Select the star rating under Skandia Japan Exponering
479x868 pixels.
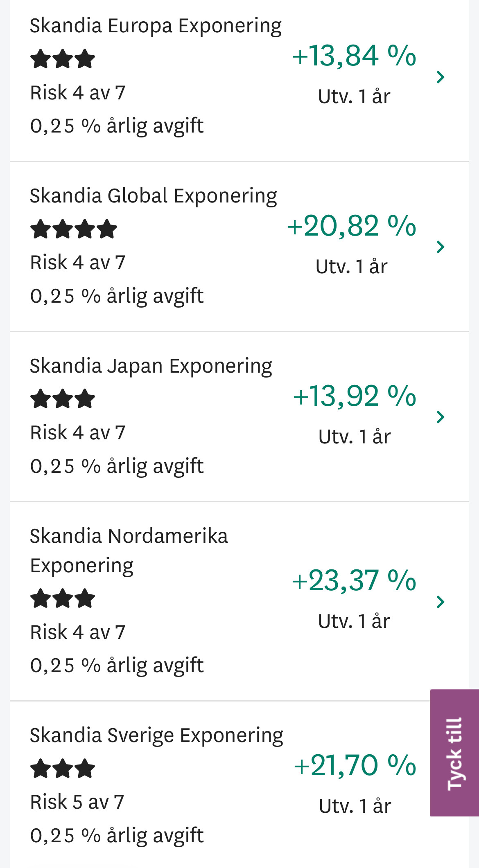click(x=63, y=399)
